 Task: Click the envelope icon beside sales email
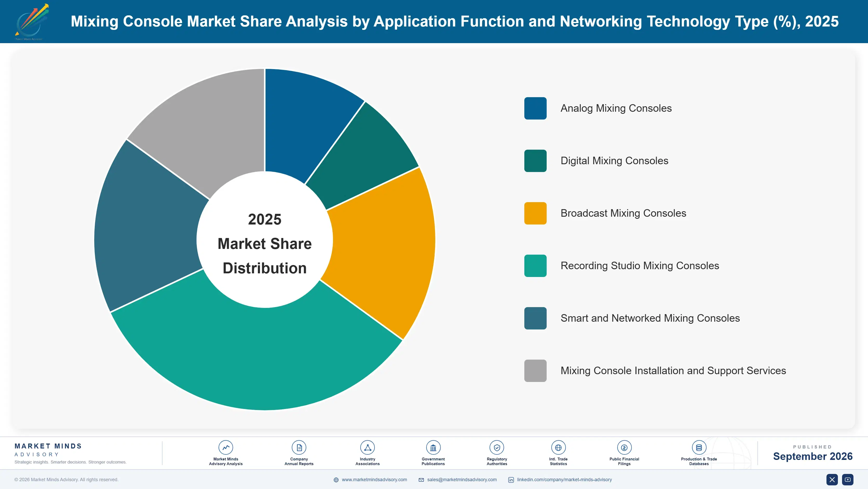tap(421, 480)
